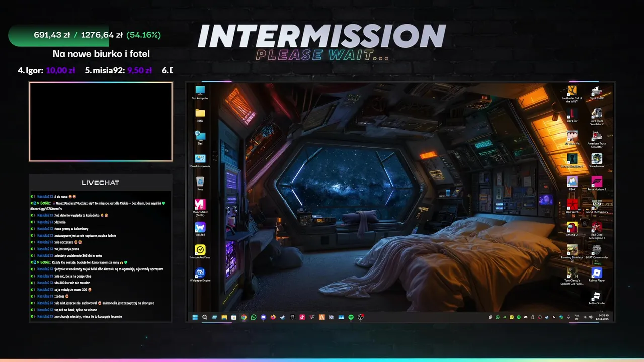Open Firefox from the taskbar
The width and height of the screenshot is (644, 362).
coord(273,317)
